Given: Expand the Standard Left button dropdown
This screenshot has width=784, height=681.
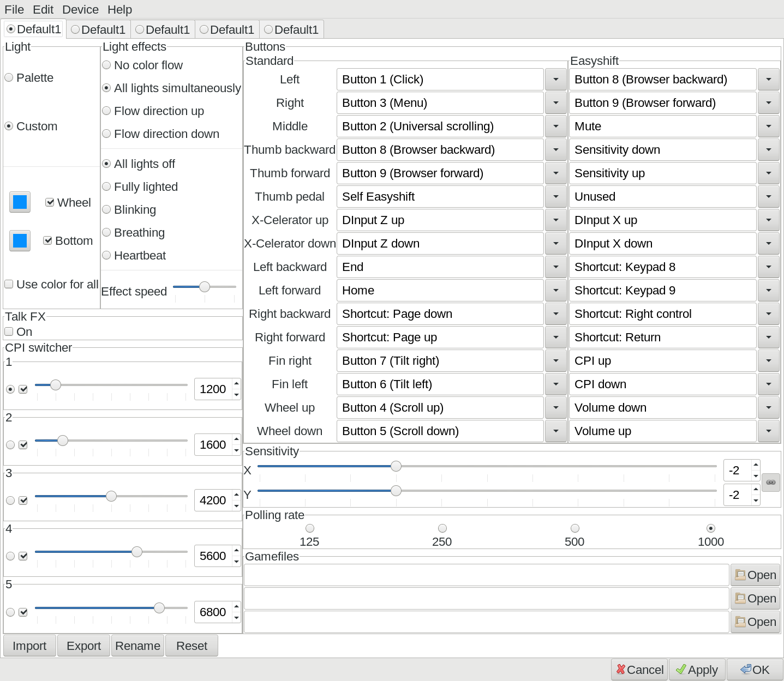Looking at the screenshot, I should click(x=555, y=80).
